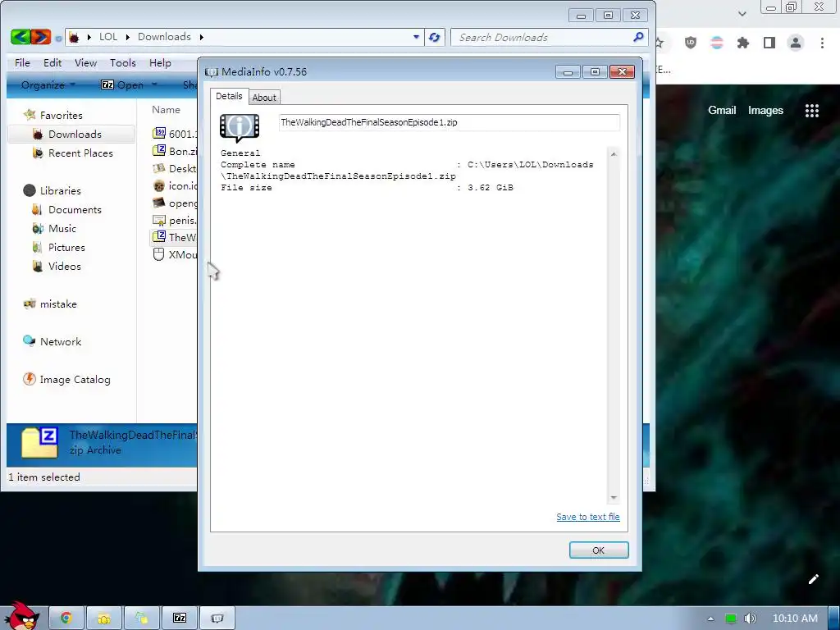Open Chrome extensions puzzle icon
This screenshot has width=840, height=630.
(x=743, y=43)
